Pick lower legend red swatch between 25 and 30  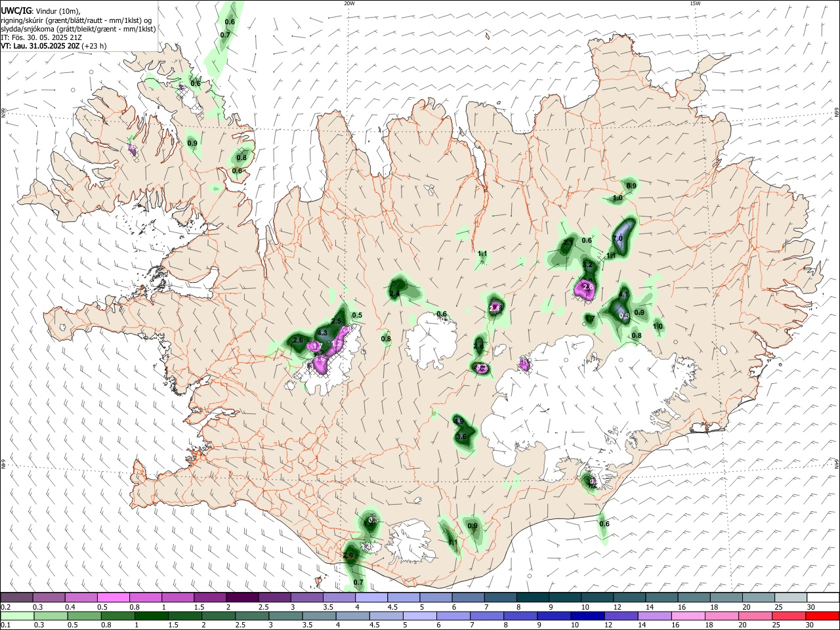[x=788, y=616]
